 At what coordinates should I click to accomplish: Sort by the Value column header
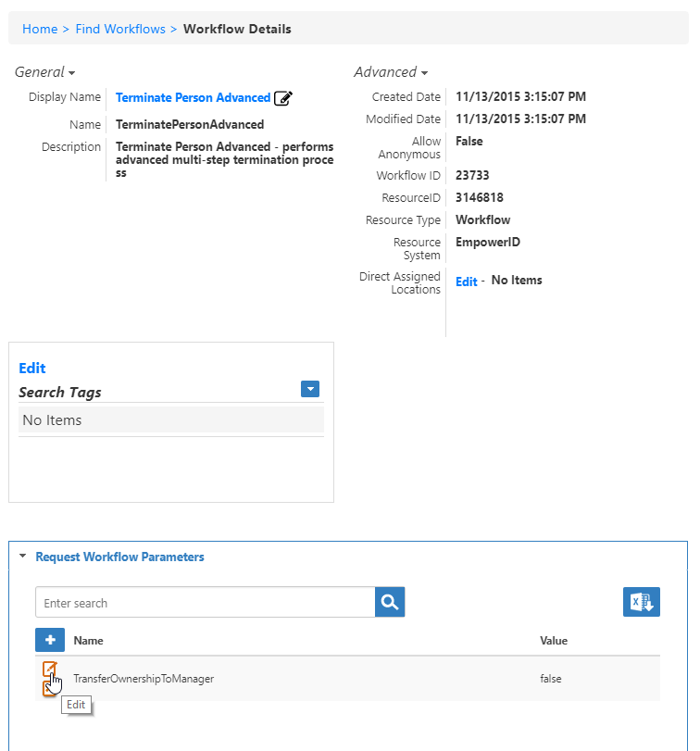554,641
